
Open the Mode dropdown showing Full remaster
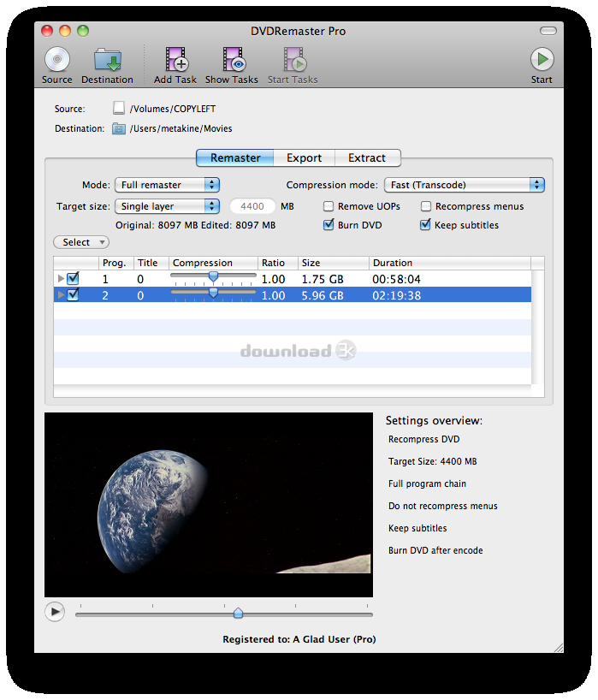(x=168, y=185)
